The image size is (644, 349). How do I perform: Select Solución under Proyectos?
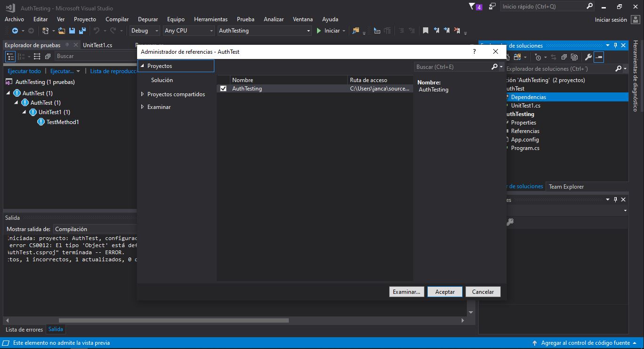(162, 80)
